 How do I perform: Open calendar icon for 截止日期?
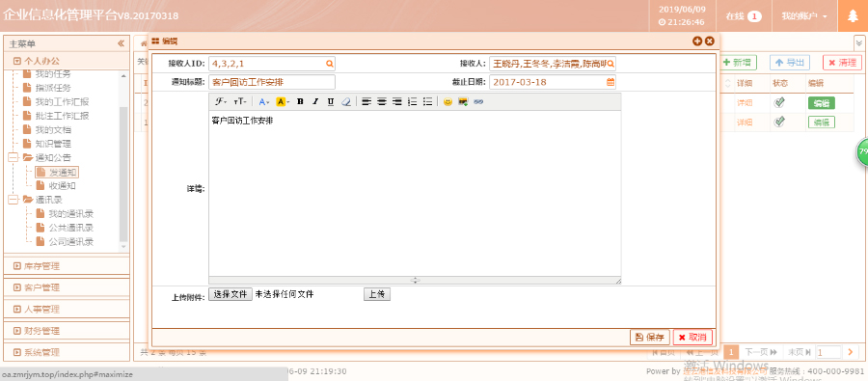[610, 82]
